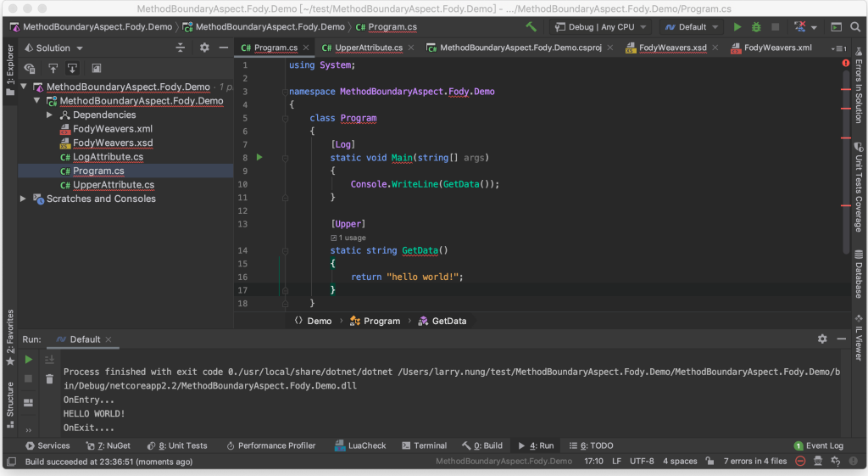Switch to FodyWeavers.xsd tab
This screenshot has height=476, width=868.
(672, 48)
